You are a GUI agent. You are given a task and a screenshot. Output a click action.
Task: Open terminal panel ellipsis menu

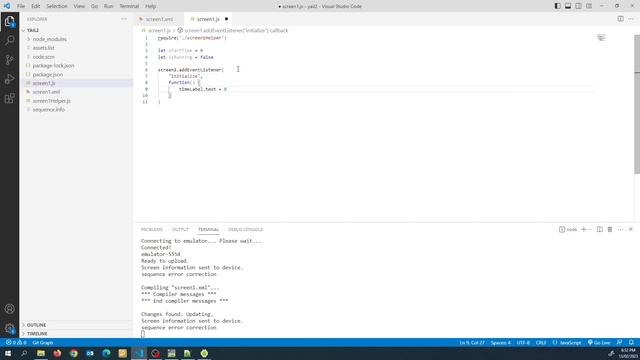620,229
